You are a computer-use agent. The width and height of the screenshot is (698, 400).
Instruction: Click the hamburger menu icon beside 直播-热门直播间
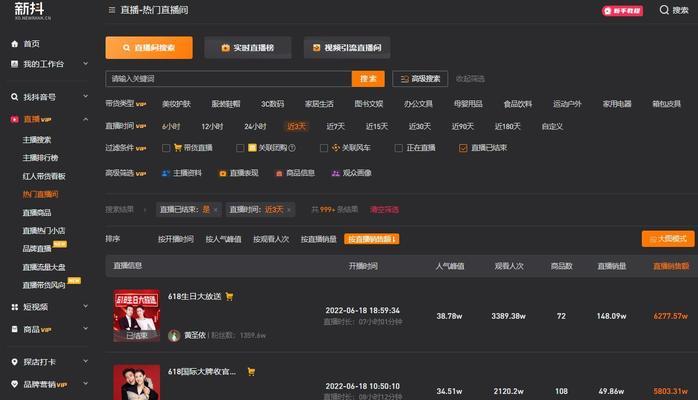click(x=112, y=10)
